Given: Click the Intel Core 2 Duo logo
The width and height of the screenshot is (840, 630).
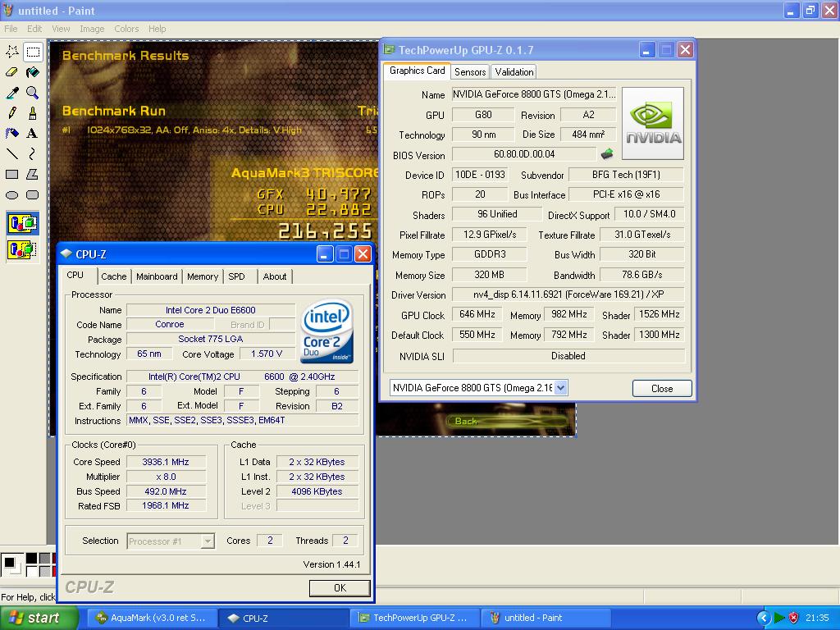Looking at the screenshot, I should click(327, 331).
